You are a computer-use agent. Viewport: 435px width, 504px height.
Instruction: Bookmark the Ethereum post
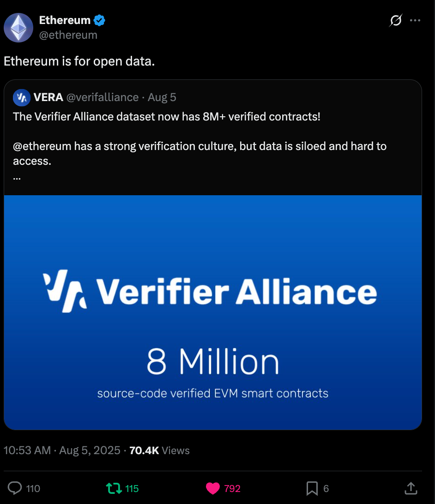pos(313,488)
